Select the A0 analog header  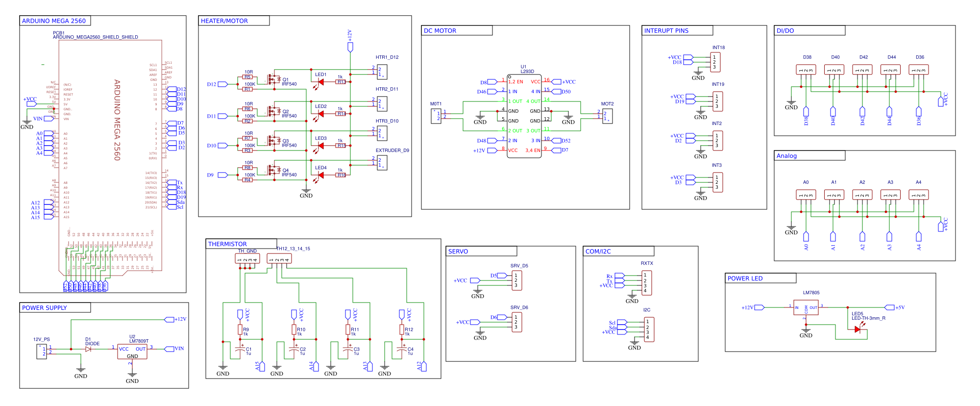point(806,195)
